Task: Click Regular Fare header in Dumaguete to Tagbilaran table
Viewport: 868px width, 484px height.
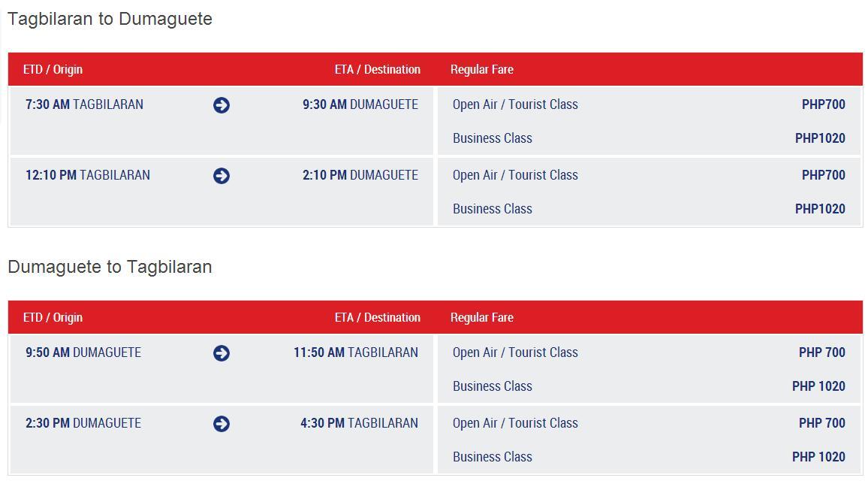Action: coord(481,317)
